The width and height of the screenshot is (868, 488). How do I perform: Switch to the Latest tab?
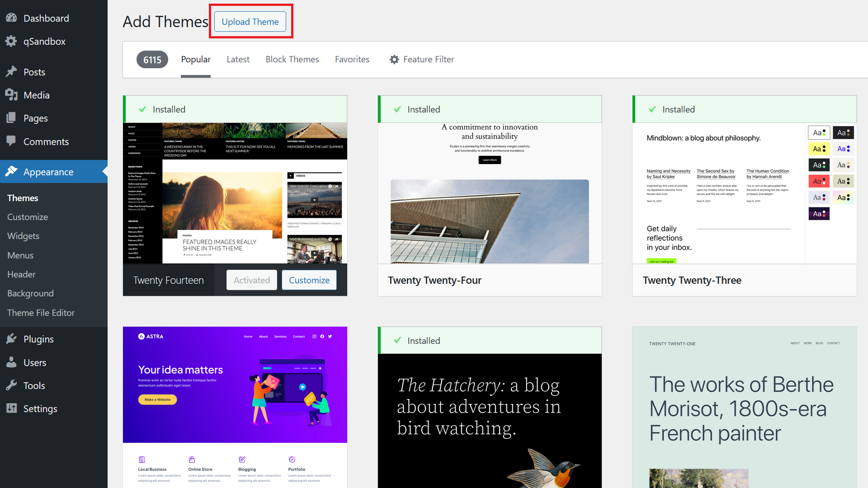[x=238, y=60]
